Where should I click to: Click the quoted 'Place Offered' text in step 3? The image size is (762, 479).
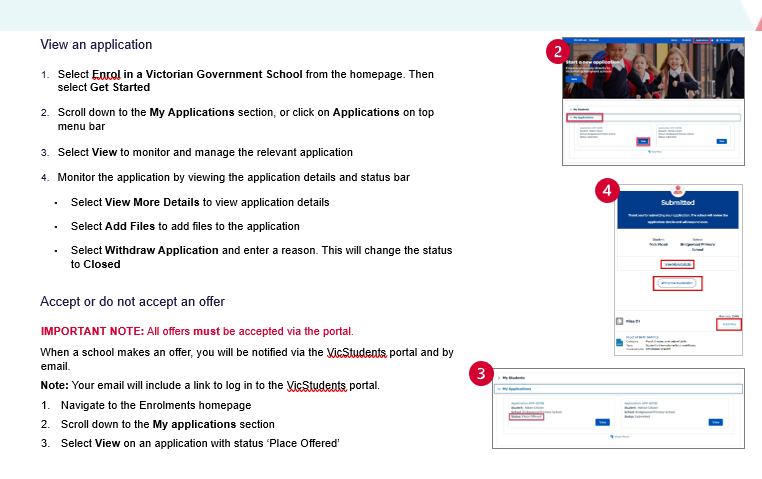[x=302, y=443]
